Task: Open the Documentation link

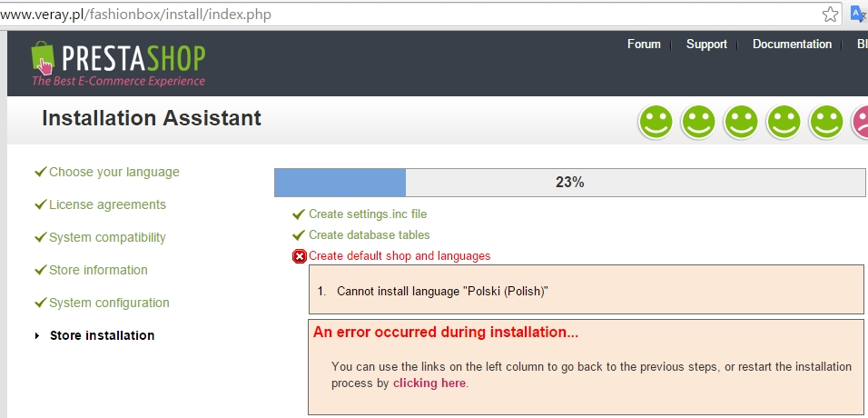Action: click(x=792, y=45)
